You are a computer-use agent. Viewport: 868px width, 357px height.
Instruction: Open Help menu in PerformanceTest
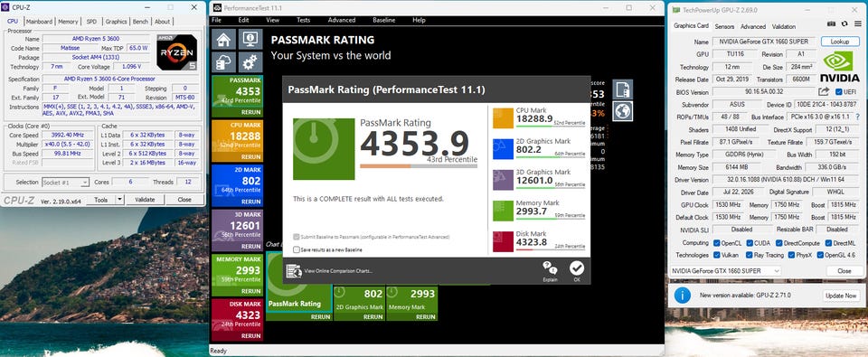pos(419,20)
